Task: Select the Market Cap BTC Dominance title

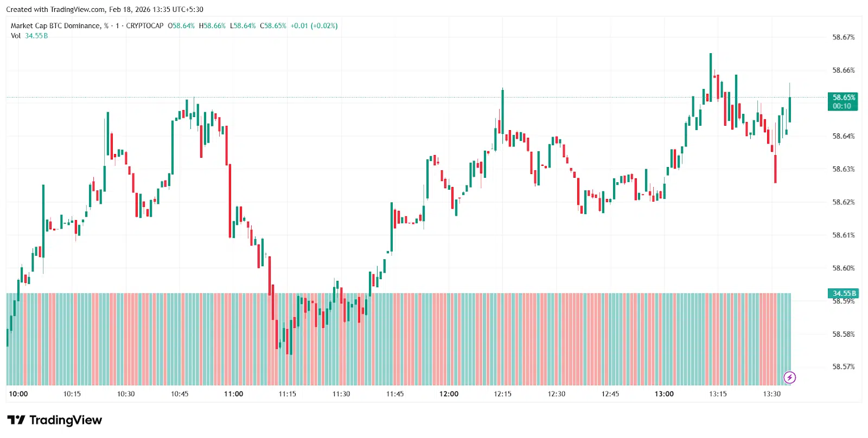Action: [55, 25]
